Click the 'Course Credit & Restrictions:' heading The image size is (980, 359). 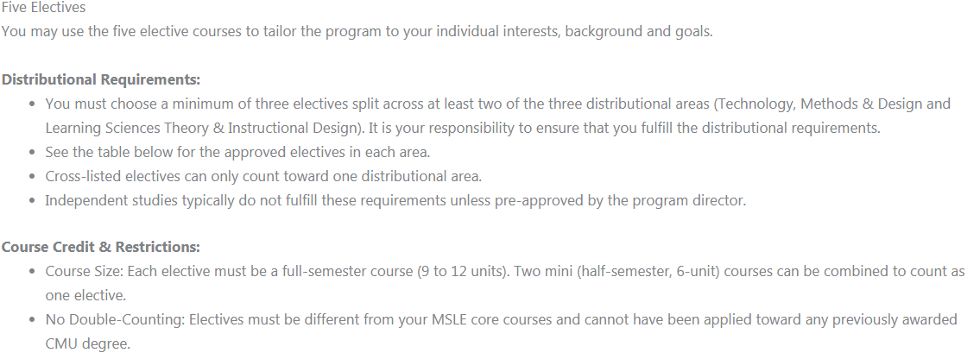pos(101,247)
